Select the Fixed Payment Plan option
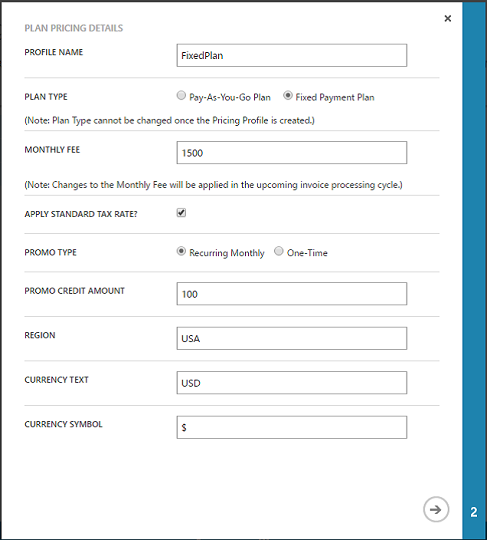The image size is (487, 540). (x=288, y=95)
